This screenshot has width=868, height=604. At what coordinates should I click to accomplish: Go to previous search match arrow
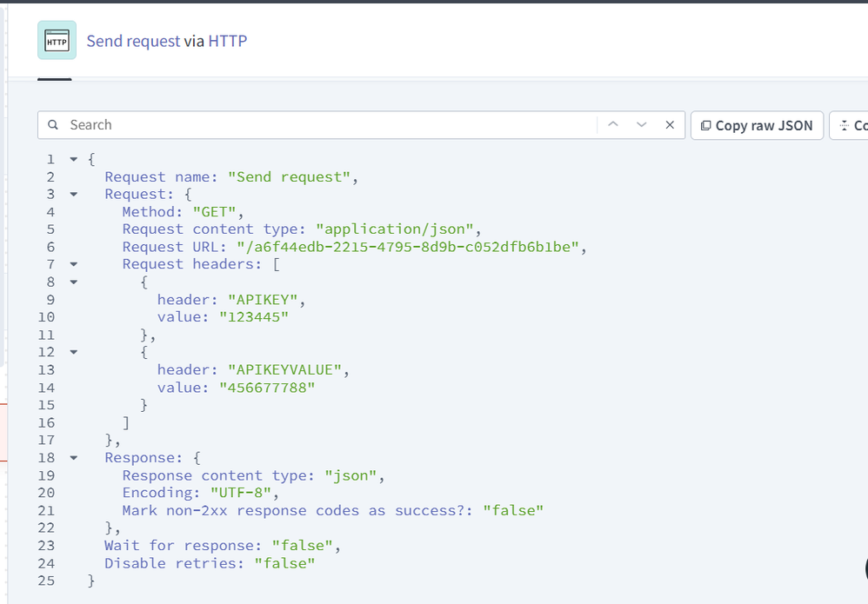point(613,124)
